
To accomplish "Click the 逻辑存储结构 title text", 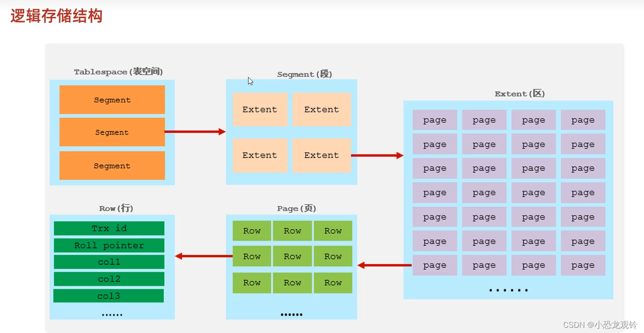I will [56, 16].
